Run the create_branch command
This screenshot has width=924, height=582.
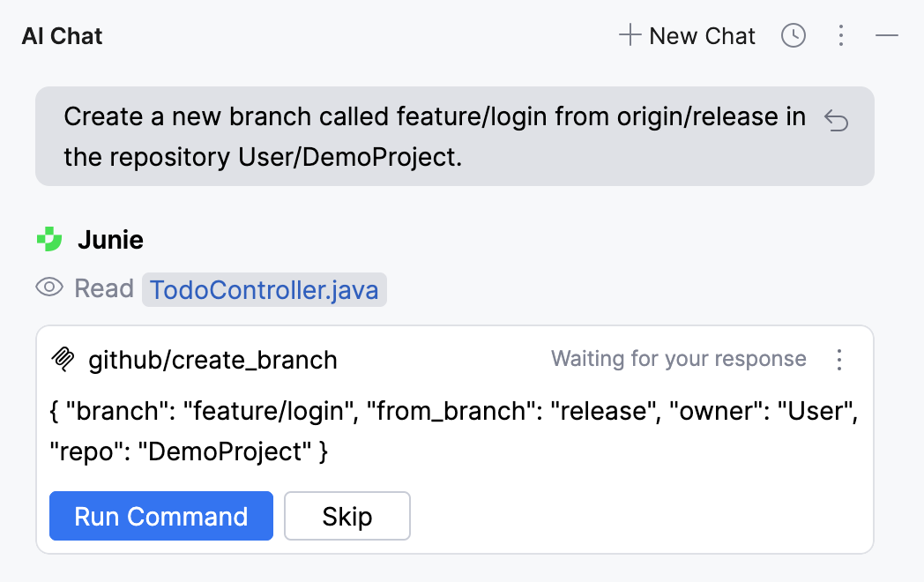160,516
